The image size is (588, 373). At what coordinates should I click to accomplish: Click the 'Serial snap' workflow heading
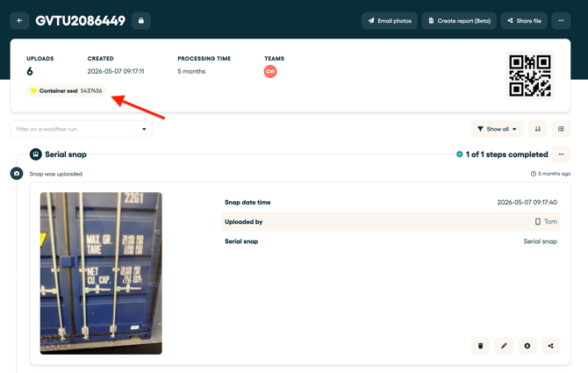coord(66,154)
